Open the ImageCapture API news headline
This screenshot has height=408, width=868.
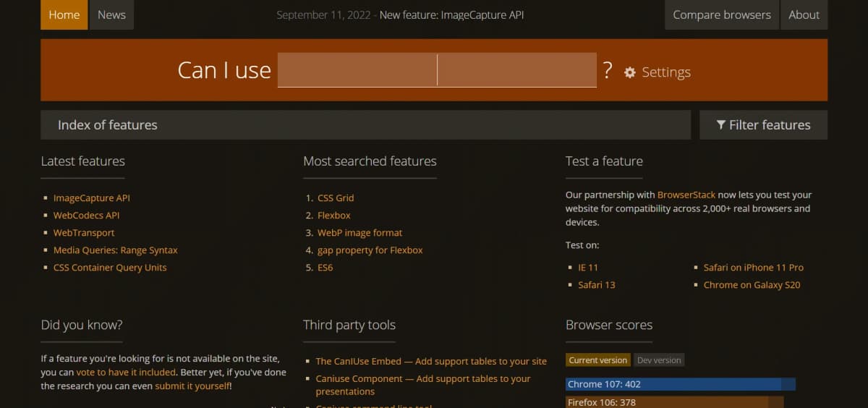coord(451,14)
